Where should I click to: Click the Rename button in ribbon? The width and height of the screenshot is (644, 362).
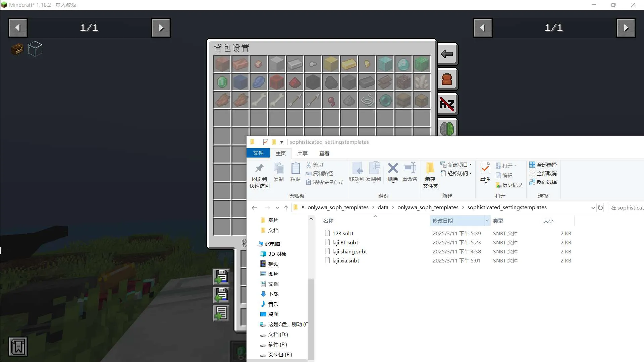[410, 172]
